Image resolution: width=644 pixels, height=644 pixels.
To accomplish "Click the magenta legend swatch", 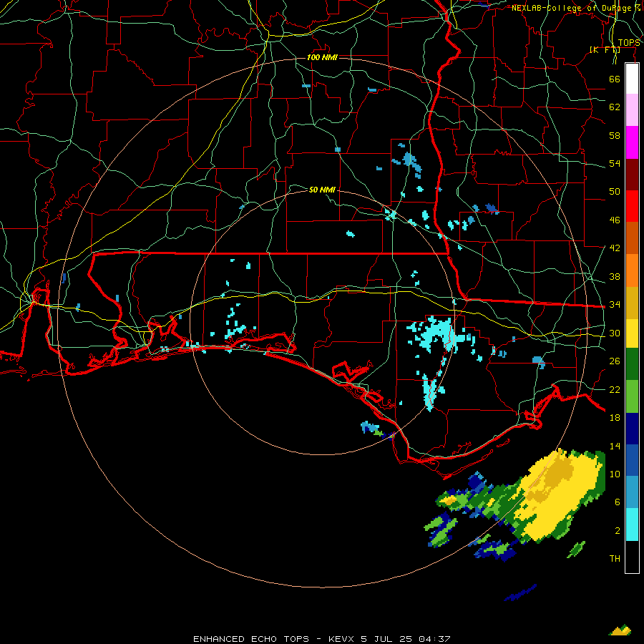I will [x=632, y=142].
